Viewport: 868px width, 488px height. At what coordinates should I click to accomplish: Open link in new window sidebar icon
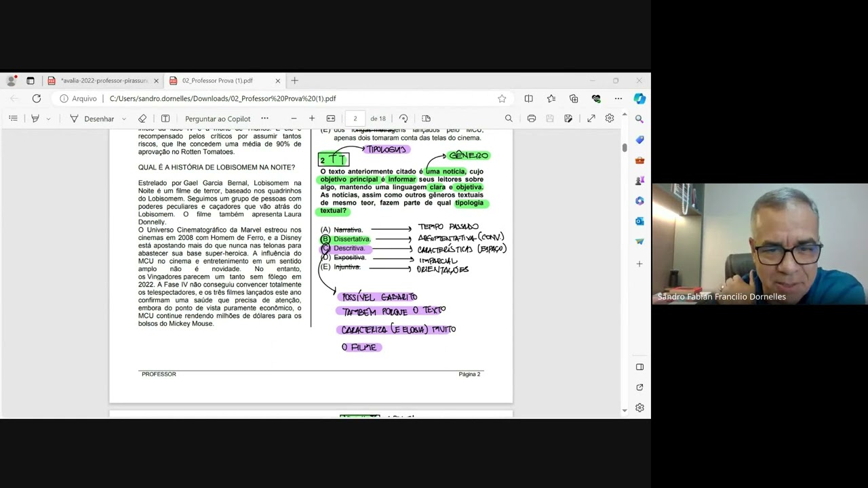(x=639, y=387)
